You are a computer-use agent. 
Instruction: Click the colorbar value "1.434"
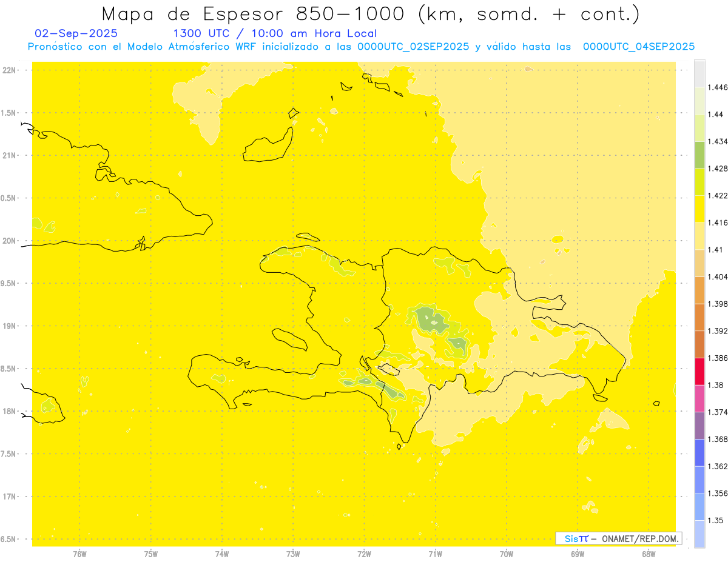[719, 141]
